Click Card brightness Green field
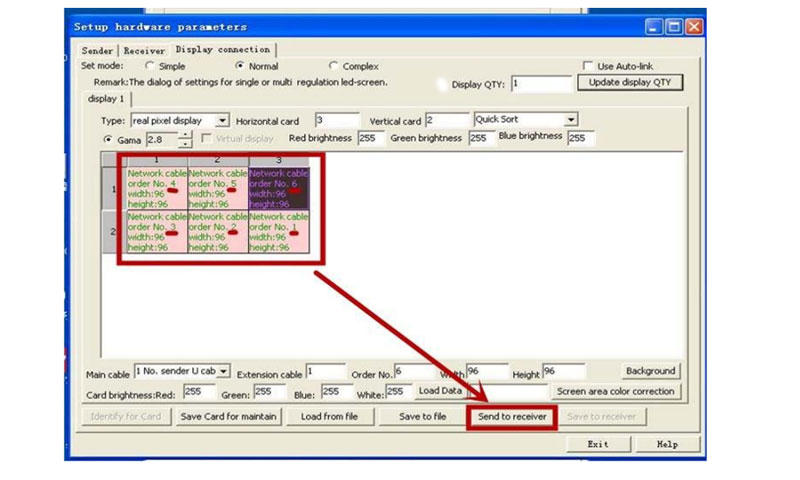 [x=269, y=392]
